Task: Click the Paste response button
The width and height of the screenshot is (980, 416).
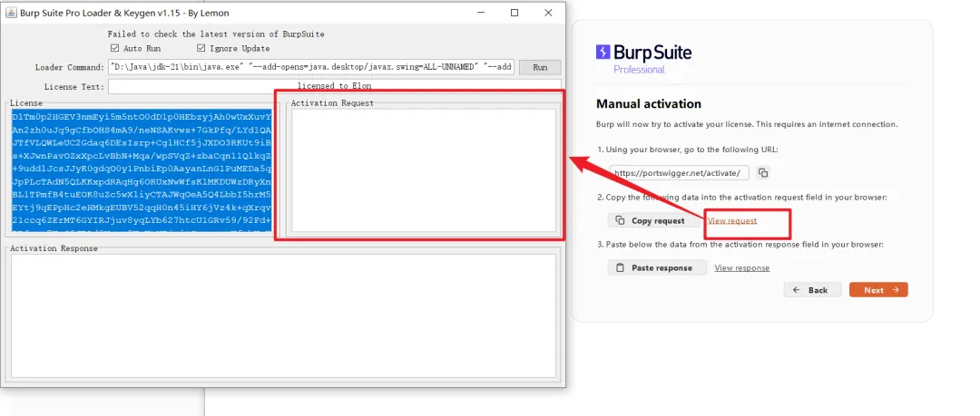Action: tap(657, 267)
